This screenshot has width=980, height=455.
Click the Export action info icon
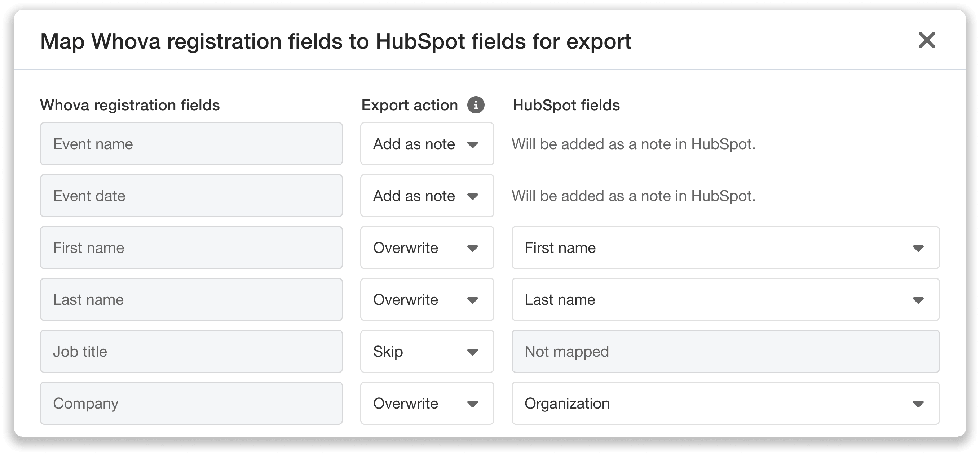coord(476,105)
